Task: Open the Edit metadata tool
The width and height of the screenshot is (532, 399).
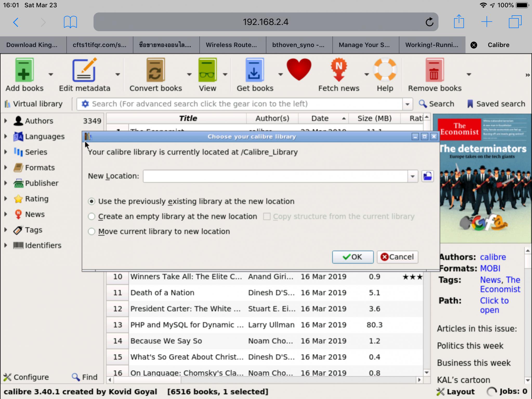Action: tap(84, 70)
